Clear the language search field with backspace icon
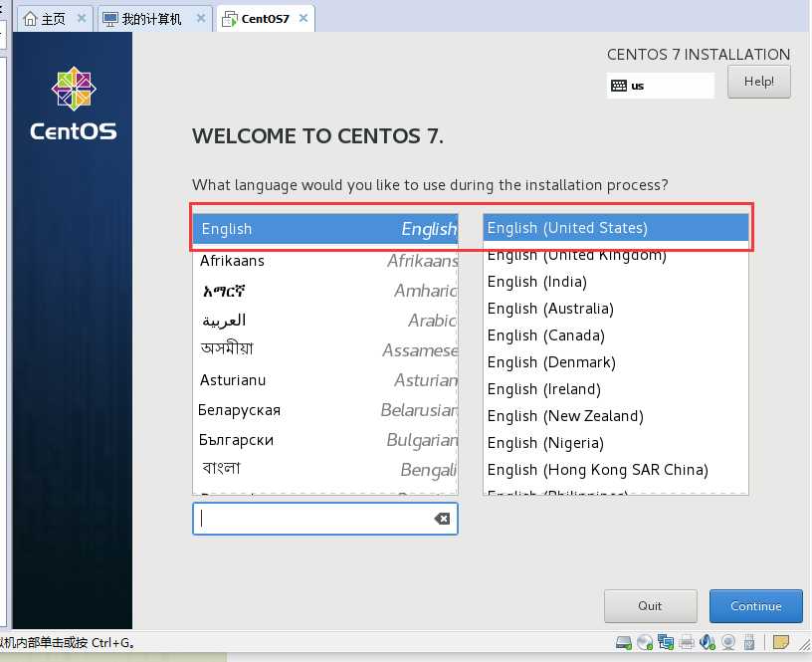 pyautogui.click(x=442, y=519)
